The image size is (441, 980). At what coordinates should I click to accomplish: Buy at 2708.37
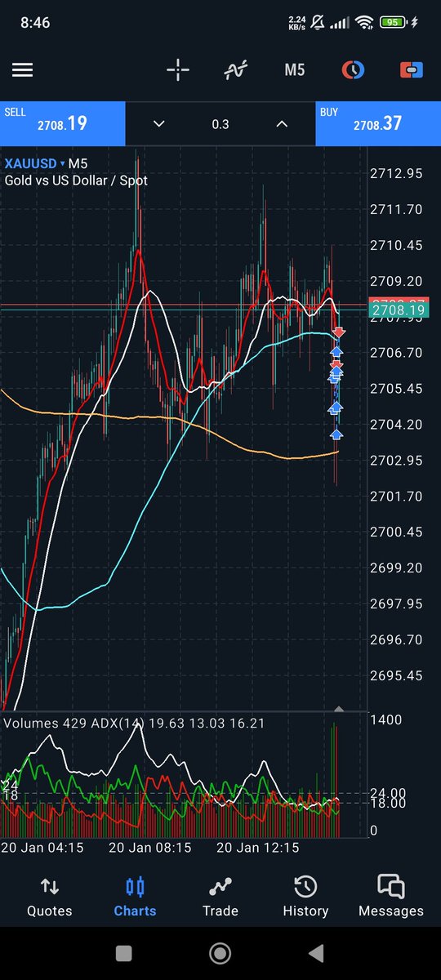coord(378,123)
